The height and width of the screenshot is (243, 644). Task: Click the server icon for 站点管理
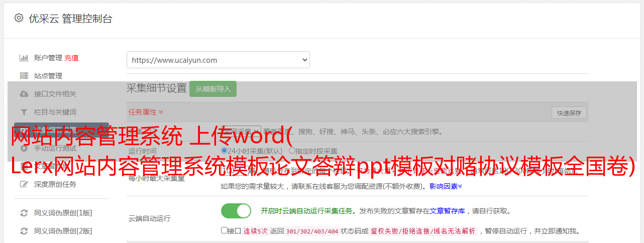coord(24,76)
